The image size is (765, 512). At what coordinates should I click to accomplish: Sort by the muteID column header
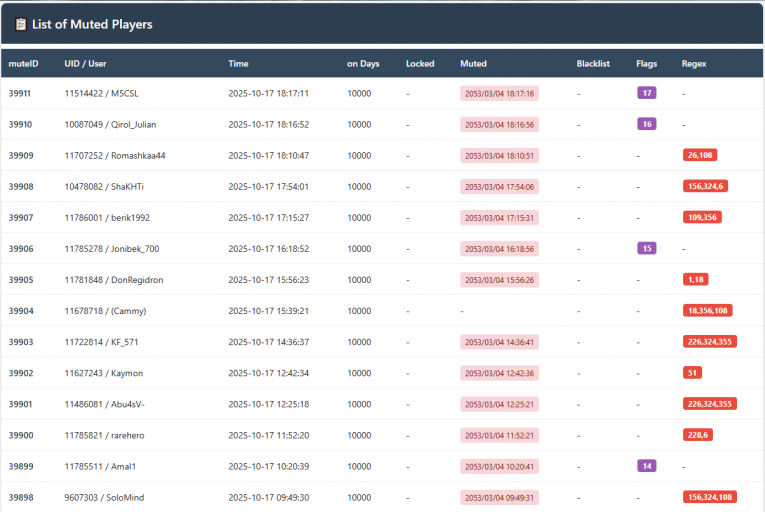click(23, 64)
